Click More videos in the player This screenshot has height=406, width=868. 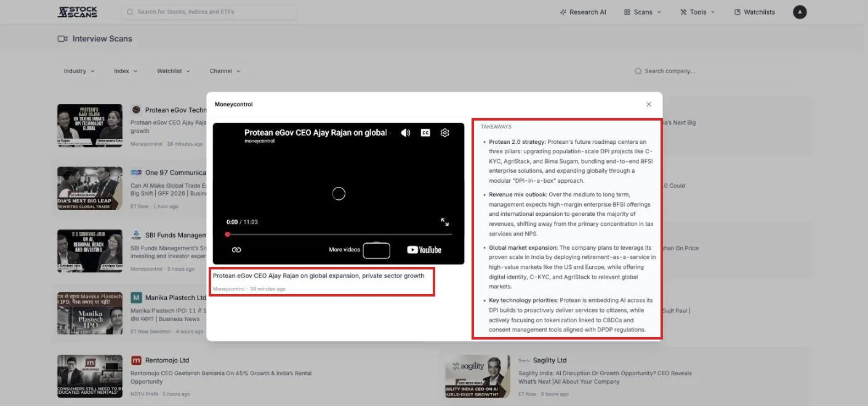tap(344, 250)
